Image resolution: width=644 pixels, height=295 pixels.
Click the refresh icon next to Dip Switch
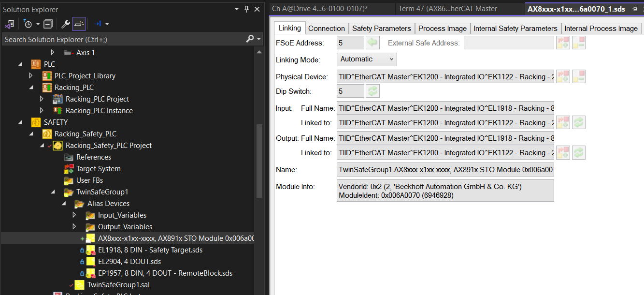[x=372, y=91]
